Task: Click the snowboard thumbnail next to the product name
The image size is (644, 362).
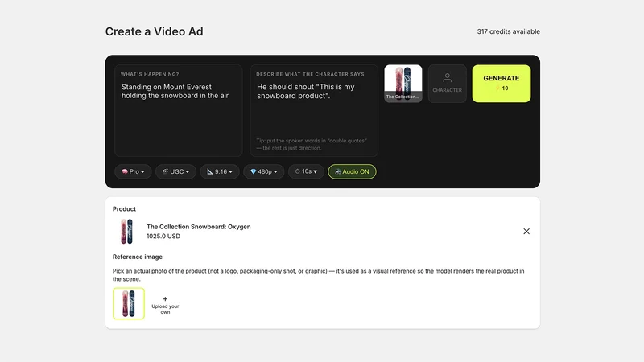Action: pos(126,232)
